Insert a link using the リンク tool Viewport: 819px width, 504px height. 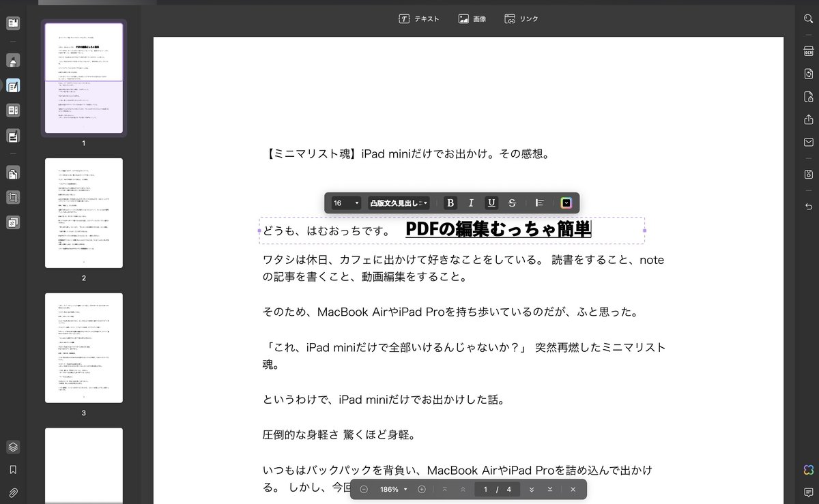[x=521, y=19]
